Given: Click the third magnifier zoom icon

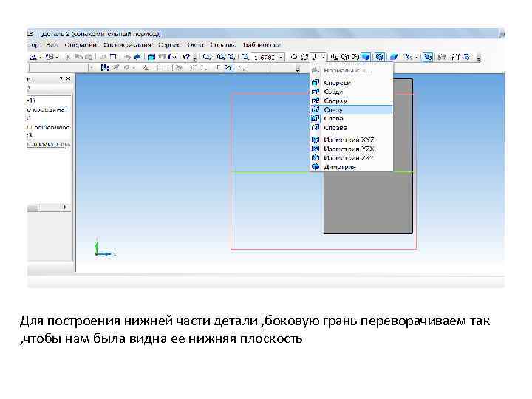Looking at the screenshot, I should tap(231, 57).
